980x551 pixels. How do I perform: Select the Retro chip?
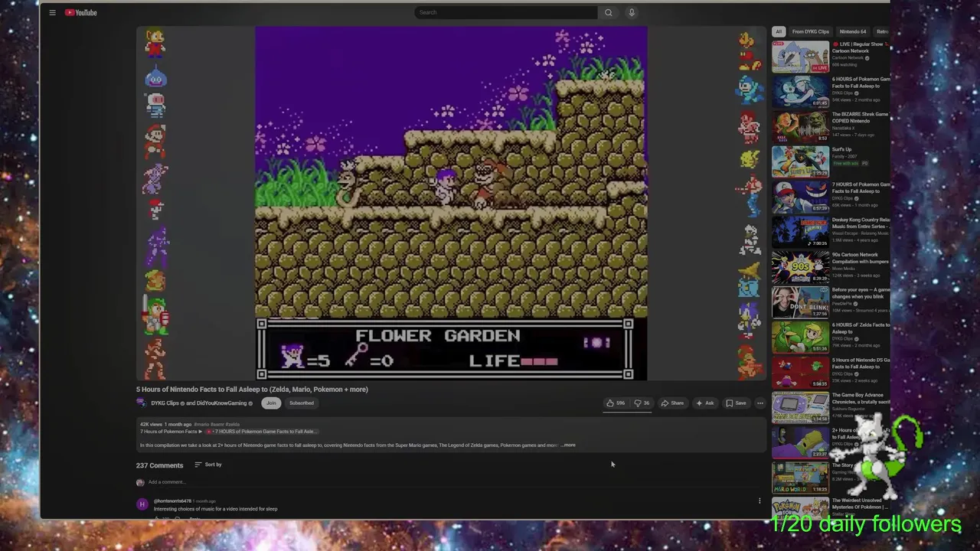coord(882,31)
